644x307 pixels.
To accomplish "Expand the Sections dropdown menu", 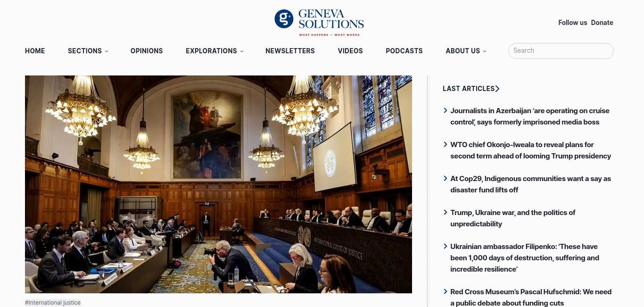I will tap(88, 51).
